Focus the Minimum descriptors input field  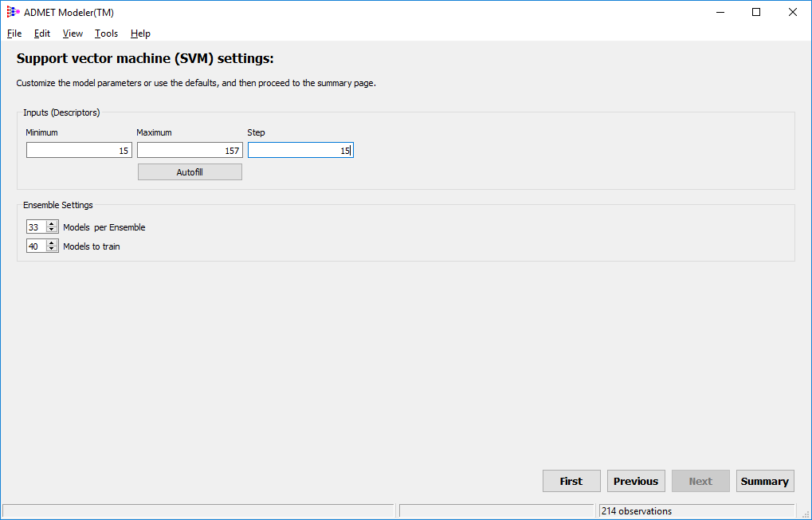coord(79,151)
